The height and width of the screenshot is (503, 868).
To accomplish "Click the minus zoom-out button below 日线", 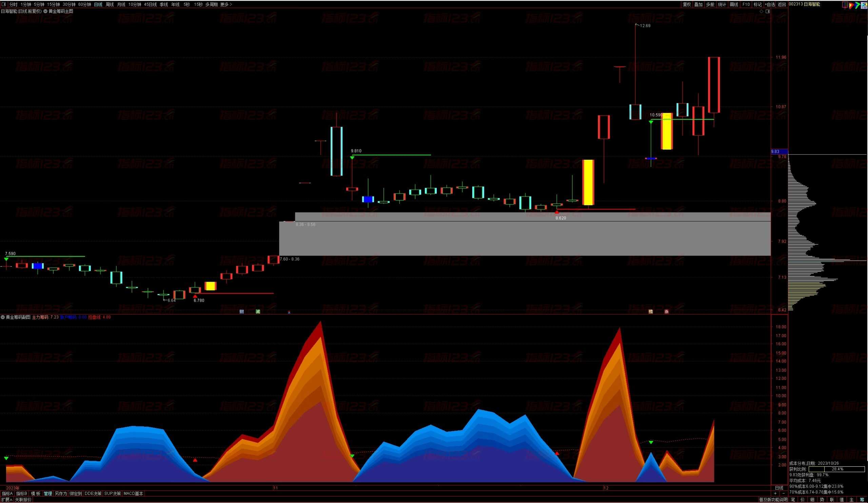I will point(784,493).
